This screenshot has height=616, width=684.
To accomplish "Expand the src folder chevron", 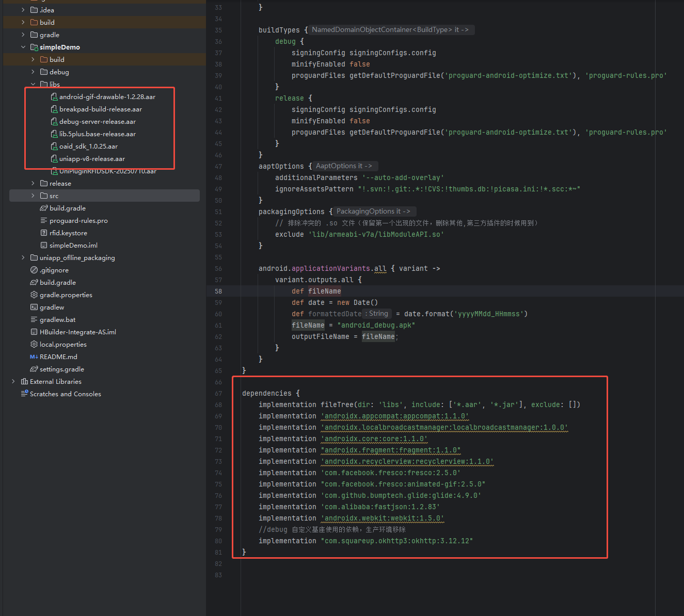I will (33, 196).
